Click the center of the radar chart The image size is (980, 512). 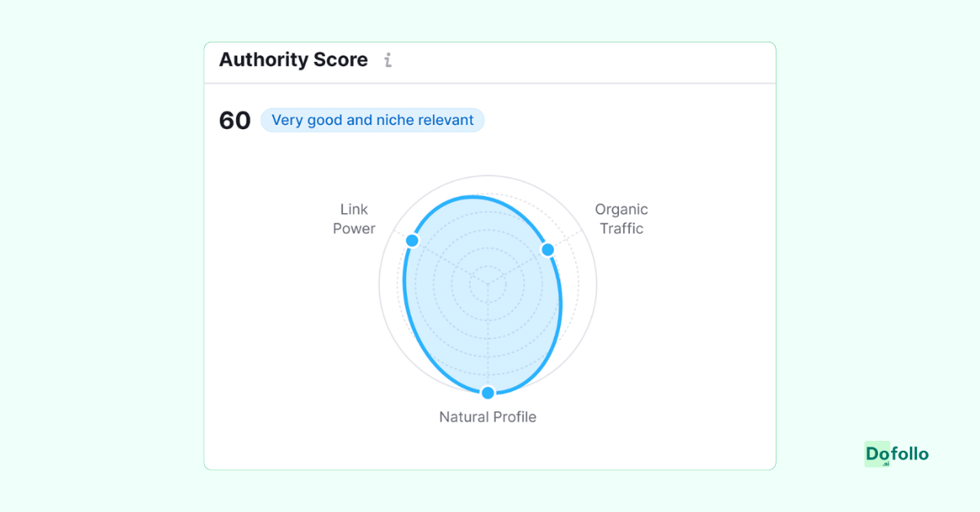click(x=488, y=284)
